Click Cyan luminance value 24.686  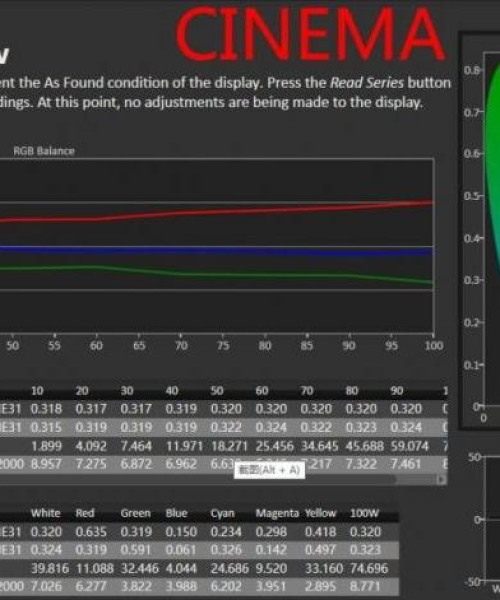pos(229,569)
